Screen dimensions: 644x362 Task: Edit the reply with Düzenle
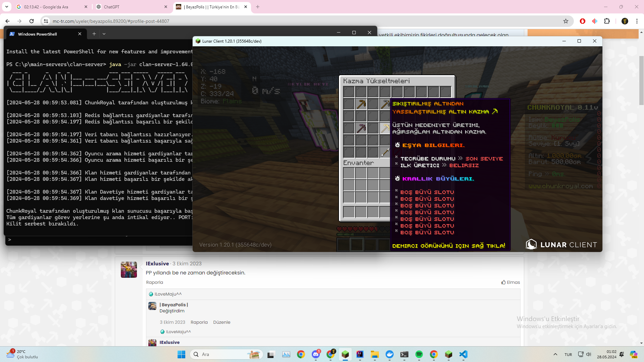(x=222, y=322)
